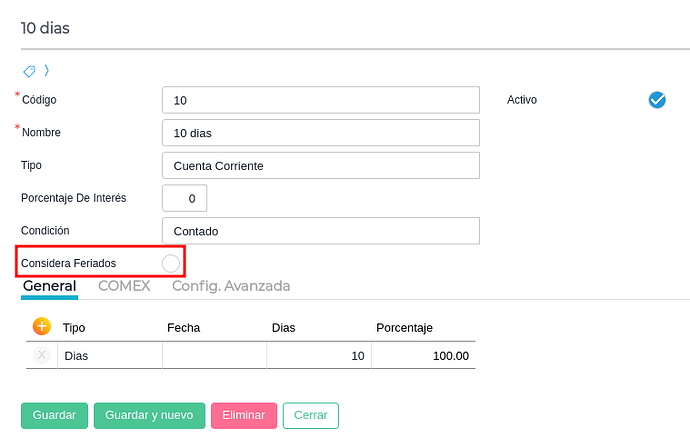This screenshot has height=438, width=690.
Task: Open the Tipo Cuenta Corriente field
Action: [x=320, y=165]
